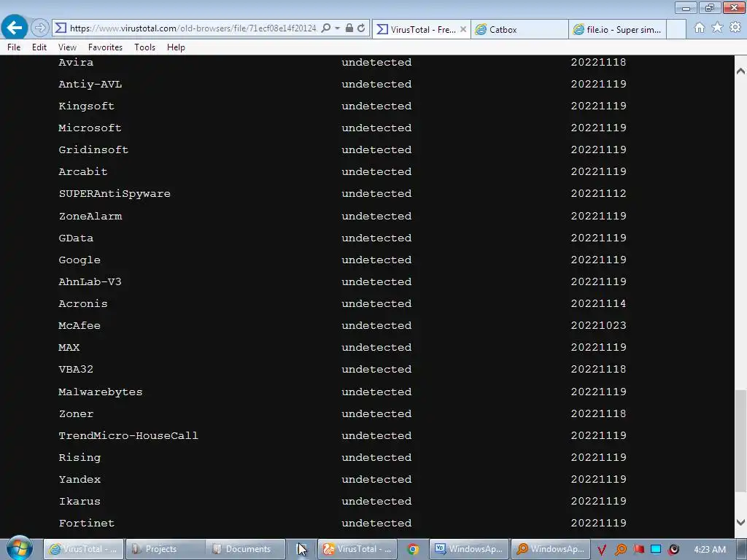Go to the Home page icon
747x560 pixels.
[x=700, y=28]
